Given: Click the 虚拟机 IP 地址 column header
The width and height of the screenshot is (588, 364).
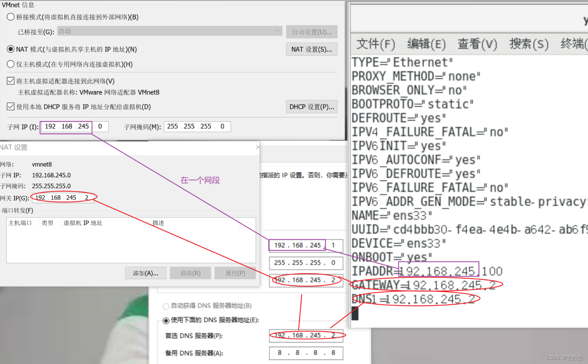Looking at the screenshot, I should 83,223.
